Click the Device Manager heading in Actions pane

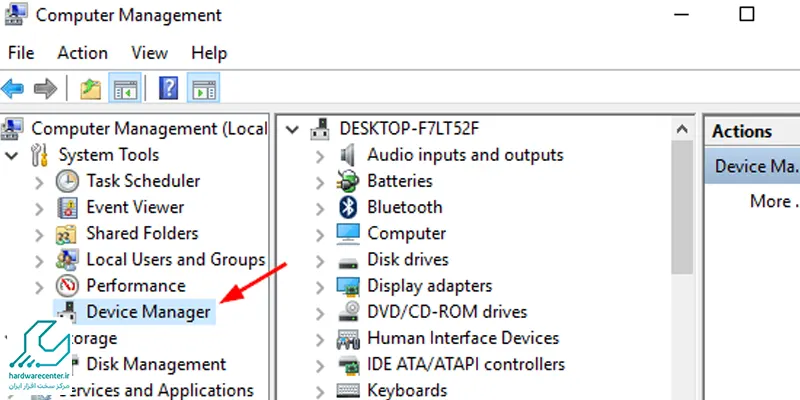[x=755, y=166]
